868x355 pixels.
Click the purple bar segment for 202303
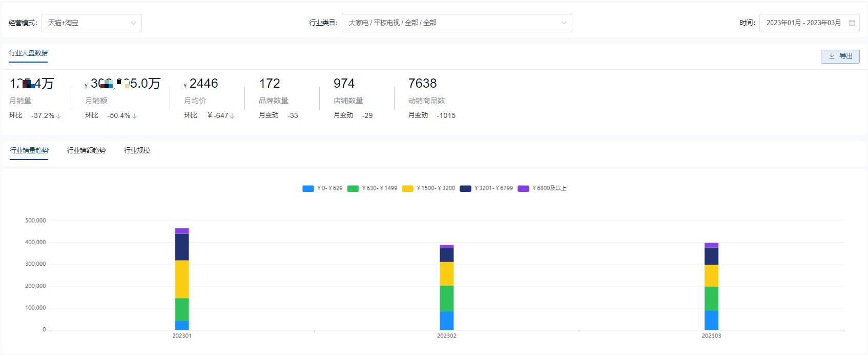pos(711,245)
